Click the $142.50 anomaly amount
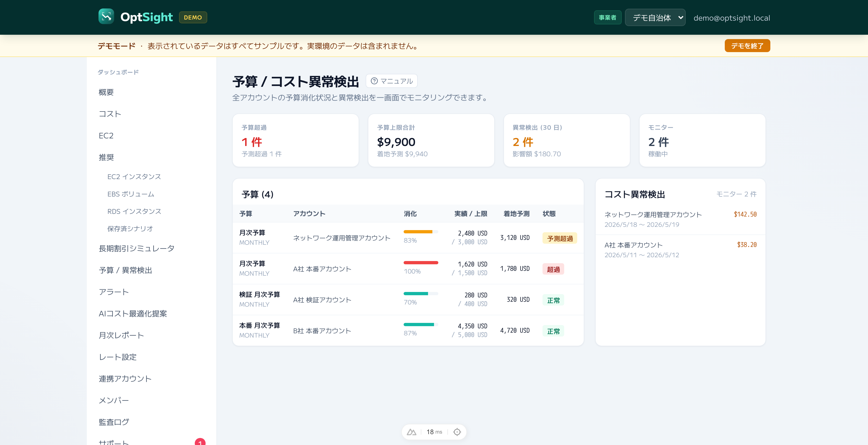This screenshot has height=445, width=868. [745, 214]
